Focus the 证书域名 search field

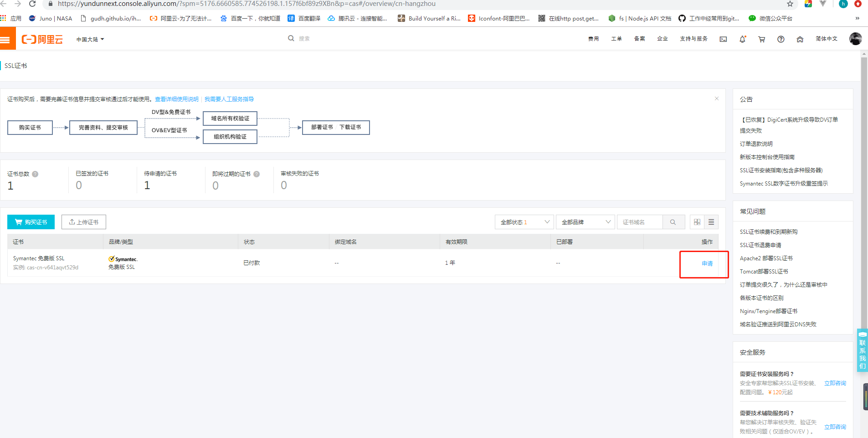(640, 222)
